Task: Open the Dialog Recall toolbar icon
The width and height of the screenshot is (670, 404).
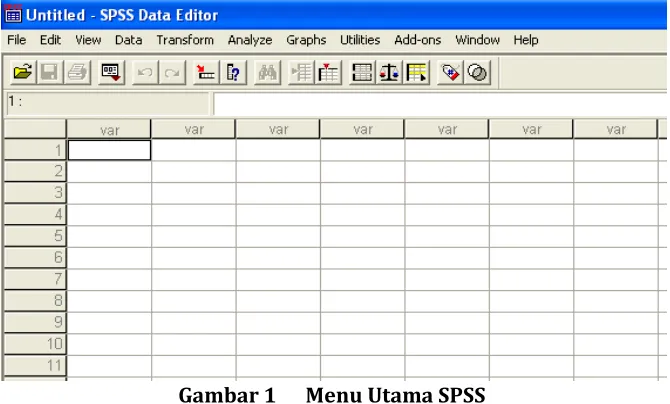Action: click(111, 72)
